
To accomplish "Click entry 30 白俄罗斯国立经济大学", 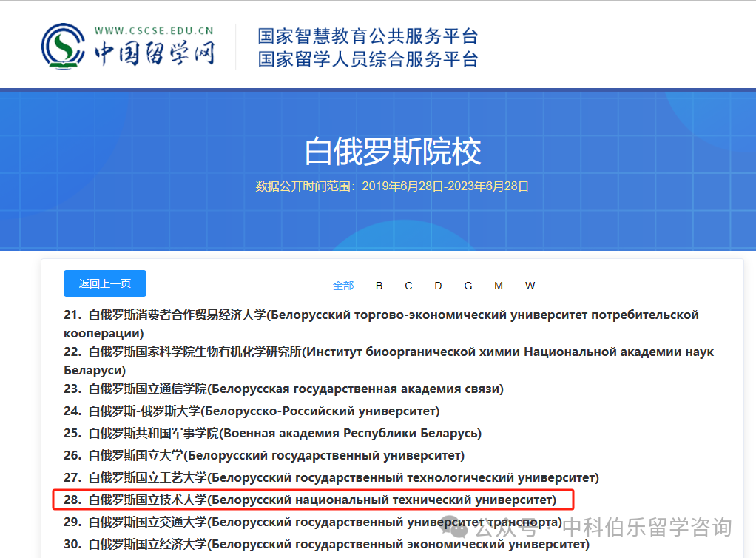I will [326, 544].
